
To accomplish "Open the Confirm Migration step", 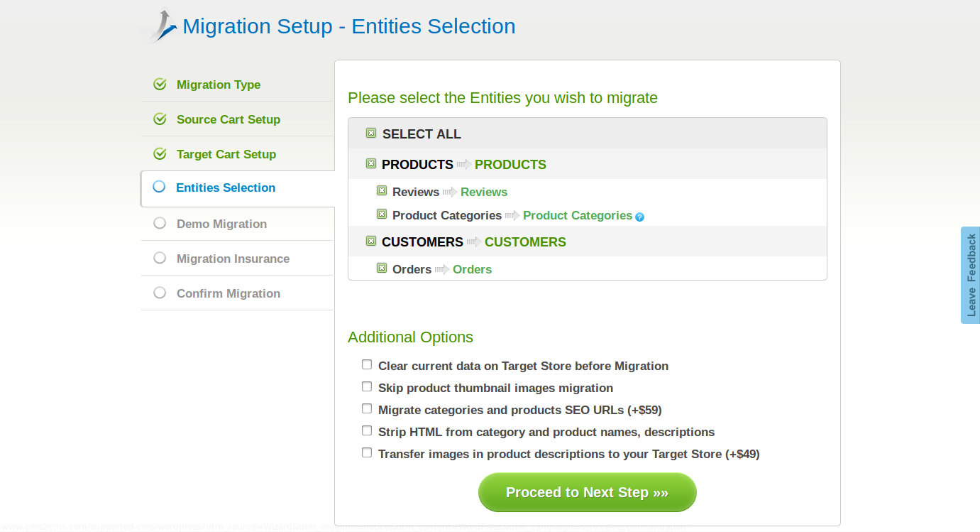I will coord(228,293).
